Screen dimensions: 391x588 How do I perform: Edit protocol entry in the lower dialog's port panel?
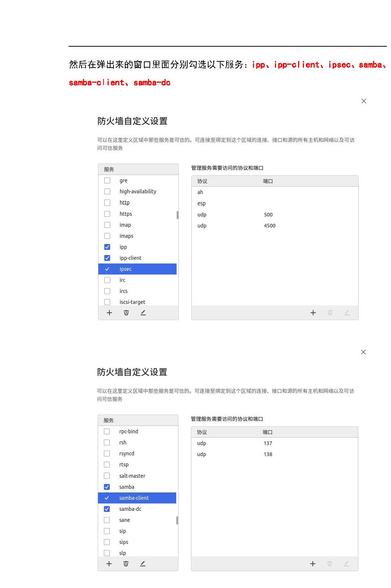pos(347,564)
